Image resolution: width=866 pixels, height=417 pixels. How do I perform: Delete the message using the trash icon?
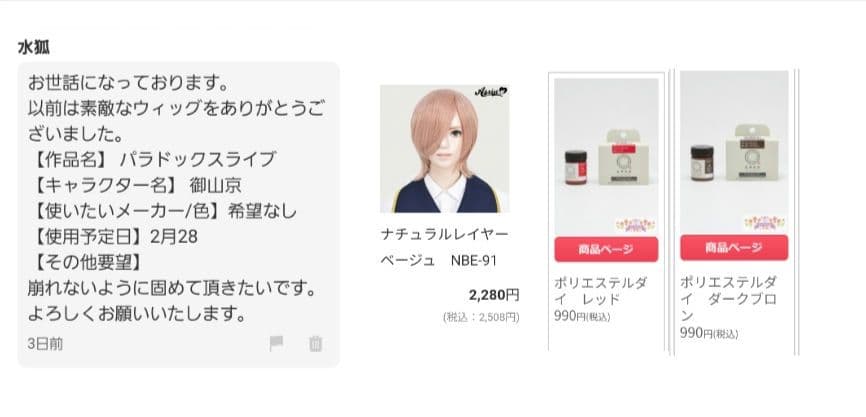(x=315, y=344)
